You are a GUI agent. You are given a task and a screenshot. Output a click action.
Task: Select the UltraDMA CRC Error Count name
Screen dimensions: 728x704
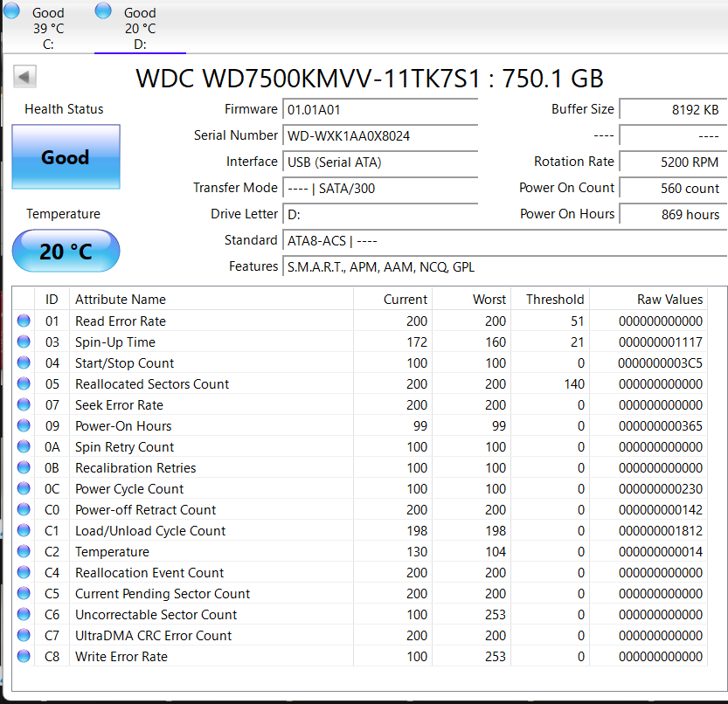click(153, 636)
